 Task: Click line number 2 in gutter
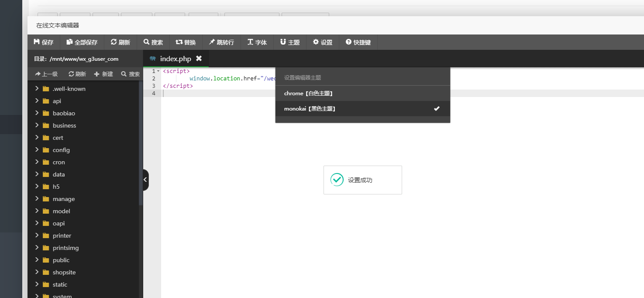click(153, 78)
